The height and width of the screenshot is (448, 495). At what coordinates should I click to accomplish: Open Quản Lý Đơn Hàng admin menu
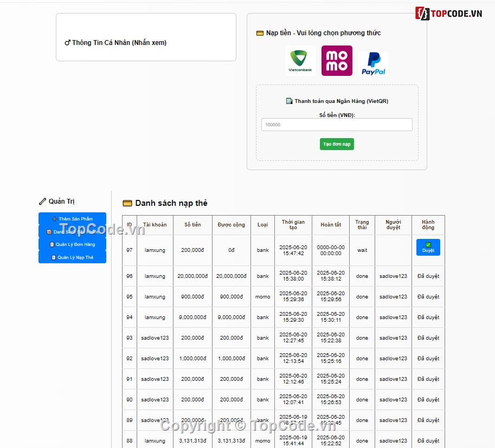click(x=72, y=244)
